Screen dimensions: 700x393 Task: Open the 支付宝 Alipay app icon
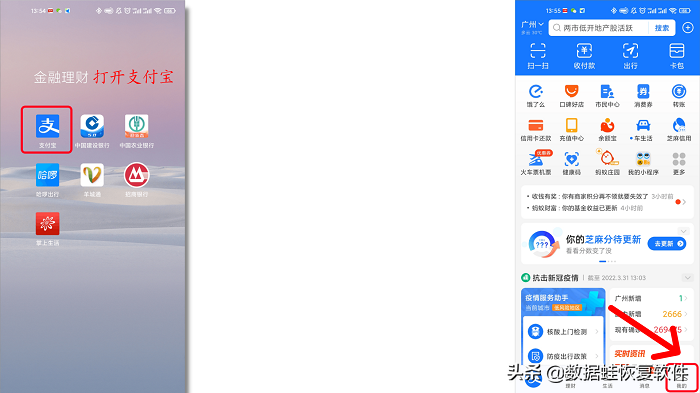[47, 126]
